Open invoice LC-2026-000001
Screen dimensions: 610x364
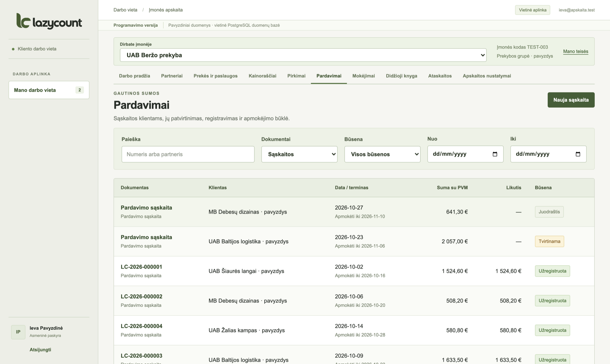142,267
